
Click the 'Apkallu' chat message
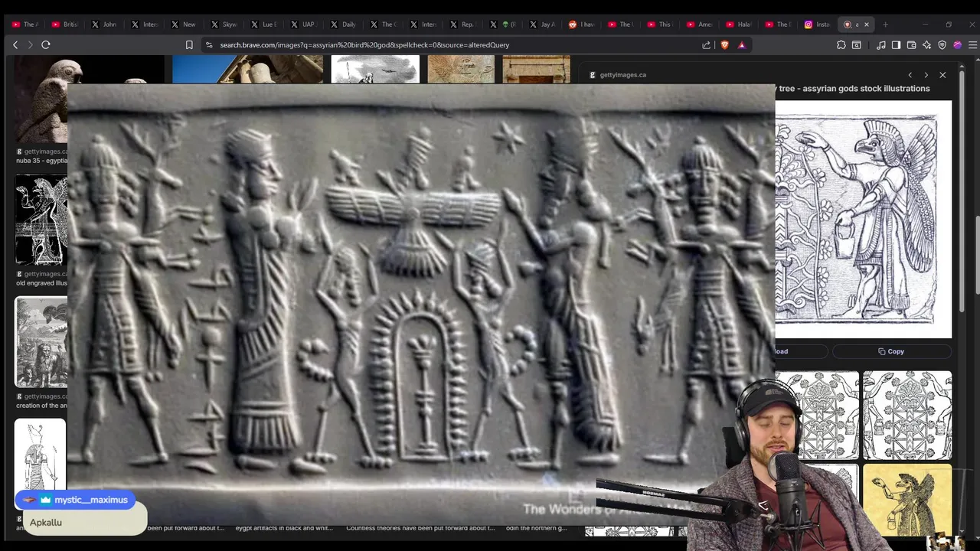click(x=46, y=522)
